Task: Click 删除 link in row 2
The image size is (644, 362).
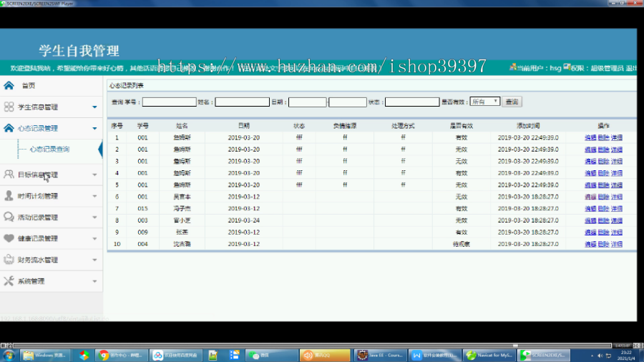Action: click(x=603, y=150)
